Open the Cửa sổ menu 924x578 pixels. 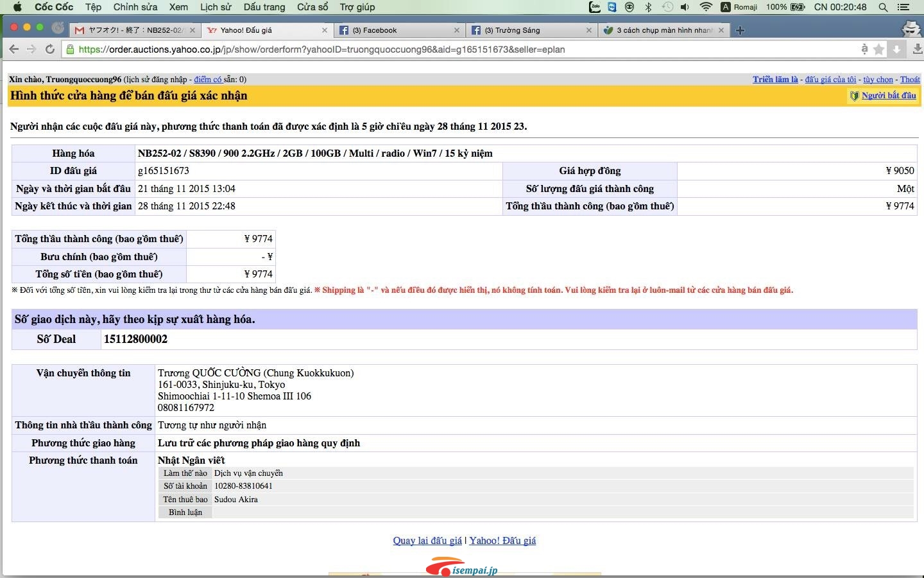click(312, 7)
